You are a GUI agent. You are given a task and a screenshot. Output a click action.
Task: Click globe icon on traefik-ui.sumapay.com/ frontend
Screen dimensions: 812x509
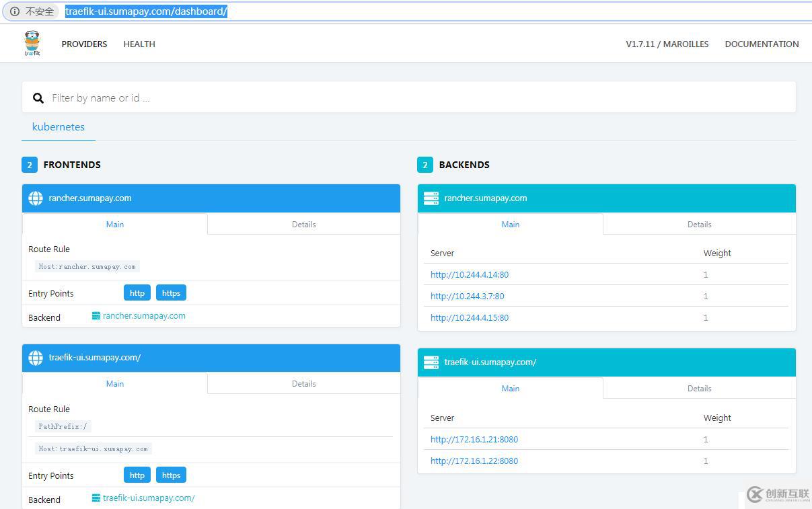tap(36, 358)
